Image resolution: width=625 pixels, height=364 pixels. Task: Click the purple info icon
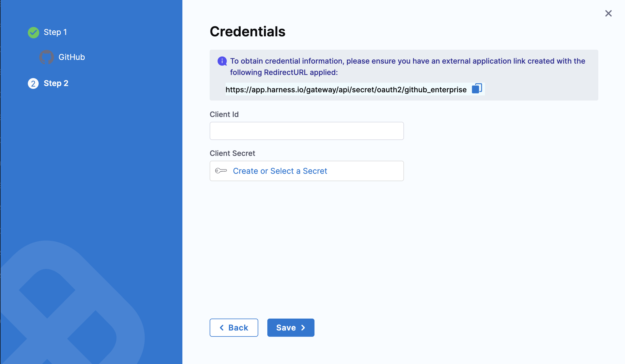pyautogui.click(x=222, y=61)
